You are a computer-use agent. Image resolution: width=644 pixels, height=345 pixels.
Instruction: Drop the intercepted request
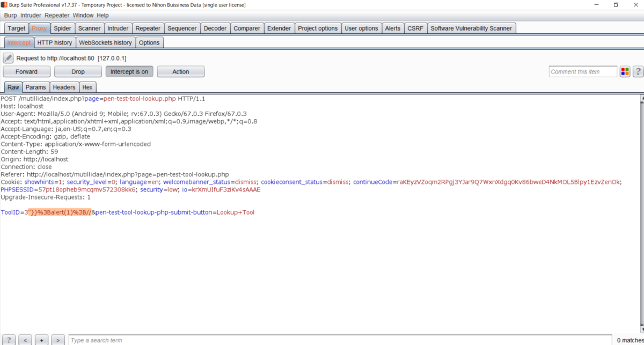tap(78, 71)
